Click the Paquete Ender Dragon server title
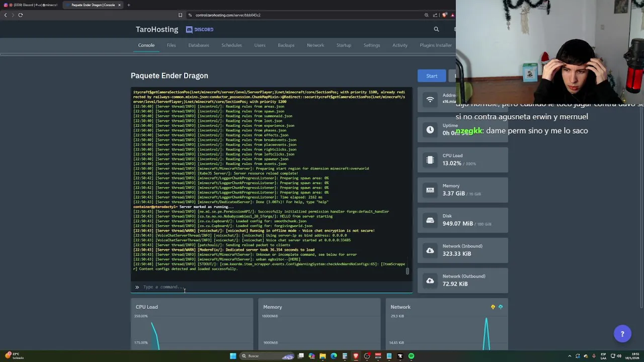 (x=170, y=75)
